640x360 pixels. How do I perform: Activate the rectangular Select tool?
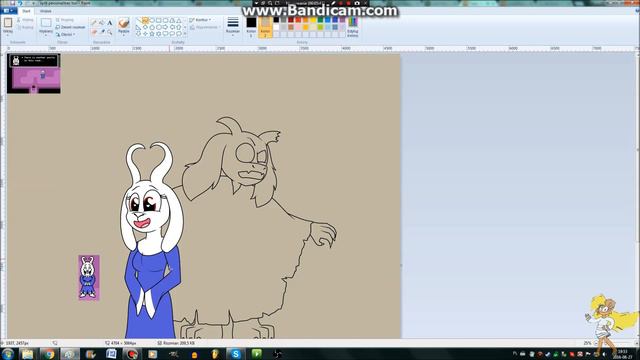46,23
